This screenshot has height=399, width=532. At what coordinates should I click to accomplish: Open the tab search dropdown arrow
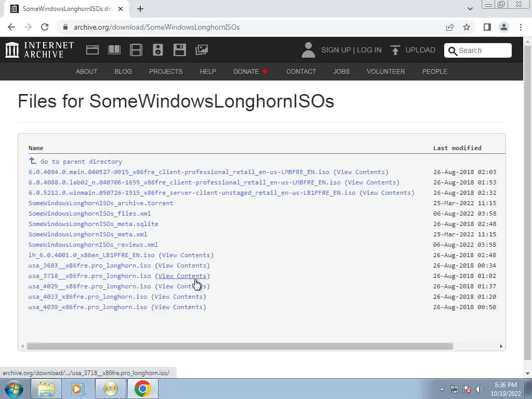tap(470, 9)
